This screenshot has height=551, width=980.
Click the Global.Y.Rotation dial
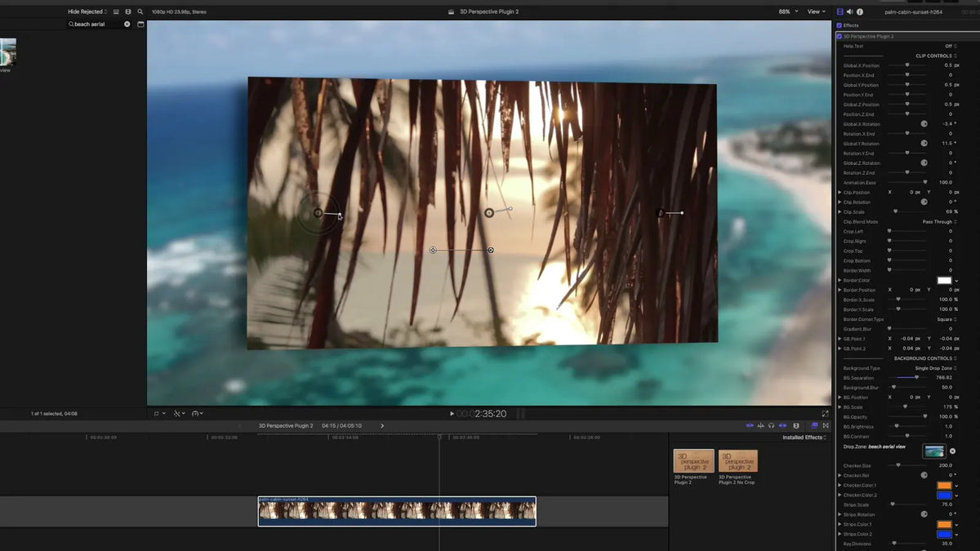click(x=924, y=144)
